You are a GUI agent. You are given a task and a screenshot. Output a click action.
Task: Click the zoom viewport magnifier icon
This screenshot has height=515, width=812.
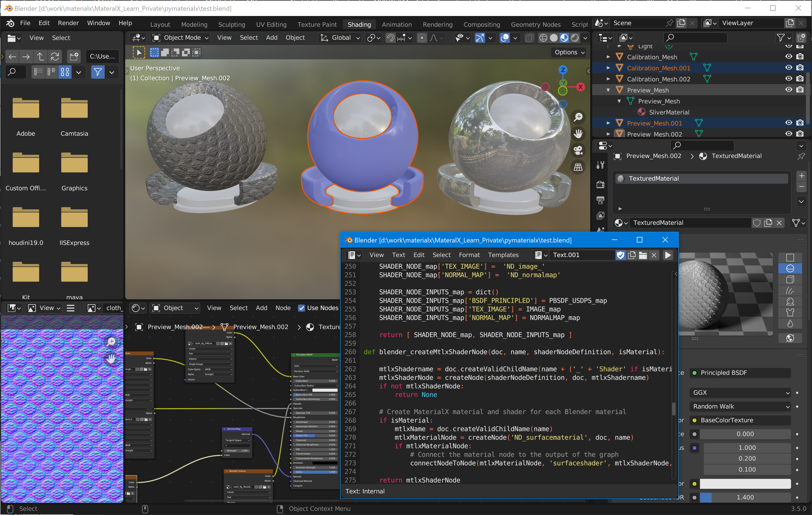click(578, 117)
